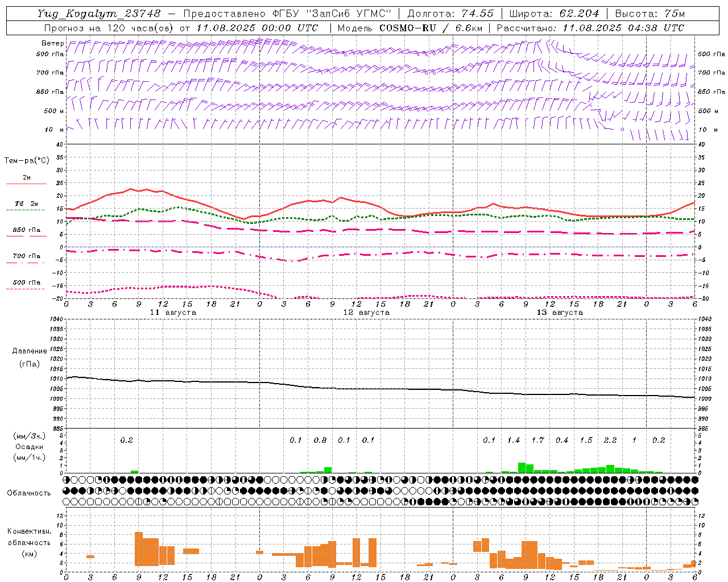
Task: Click the 12 августа date label
Action: 366,313
